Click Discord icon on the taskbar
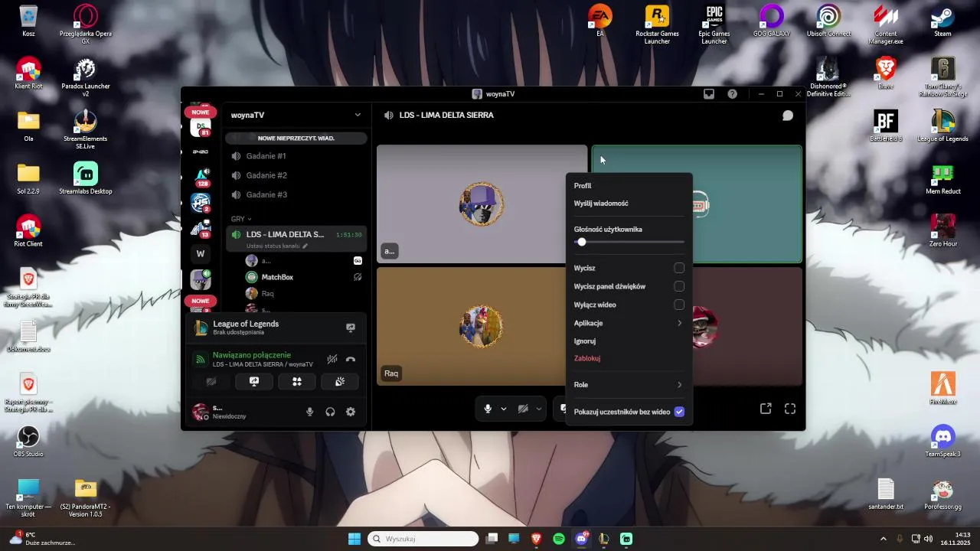This screenshot has width=980, height=551. pos(581,539)
